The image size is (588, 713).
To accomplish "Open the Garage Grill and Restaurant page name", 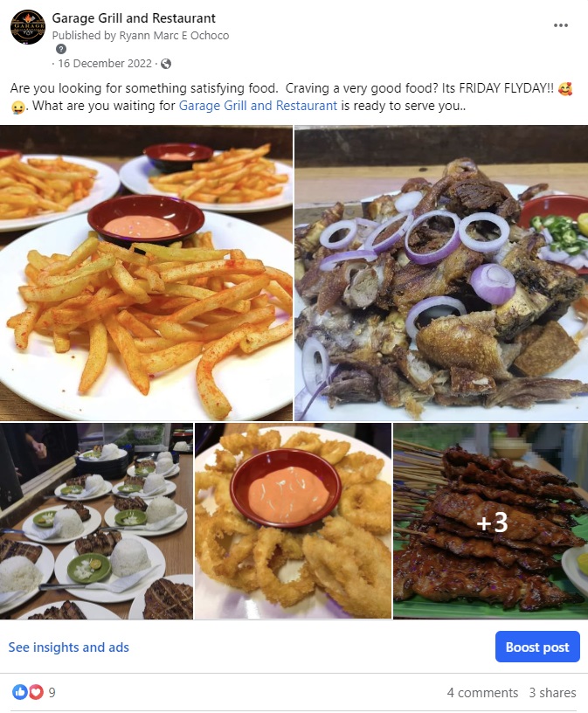I will [x=134, y=18].
